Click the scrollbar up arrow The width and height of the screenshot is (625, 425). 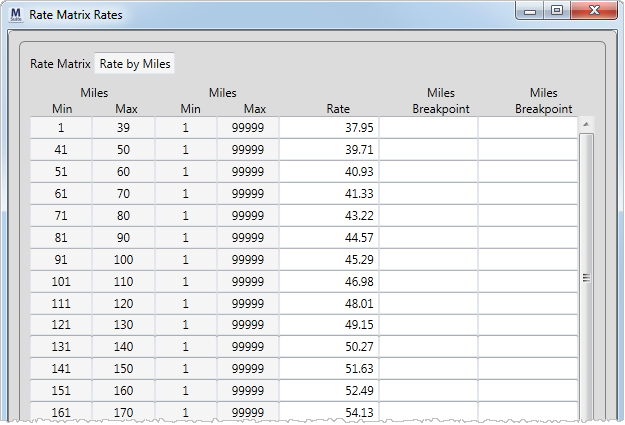(586, 124)
